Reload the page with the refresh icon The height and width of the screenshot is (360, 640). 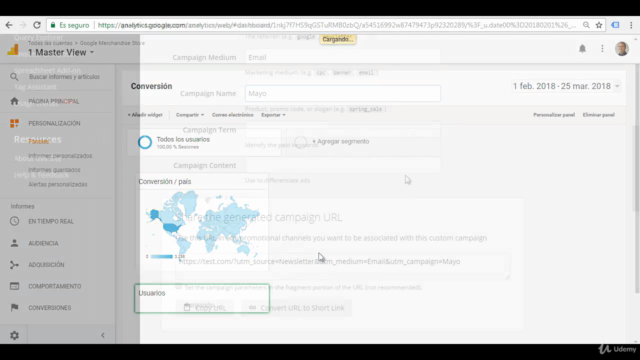37,25
